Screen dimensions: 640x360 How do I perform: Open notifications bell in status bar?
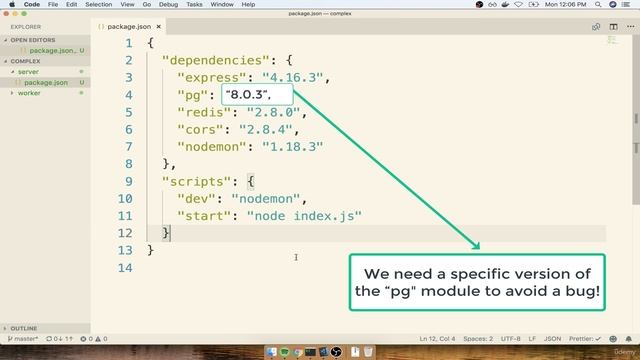click(x=629, y=339)
